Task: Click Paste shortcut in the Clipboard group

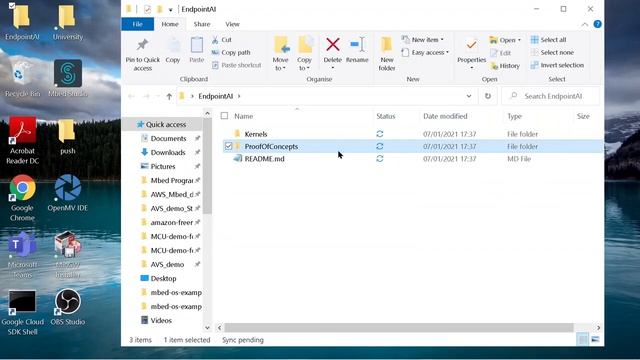Action: pyautogui.click(x=237, y=65)
